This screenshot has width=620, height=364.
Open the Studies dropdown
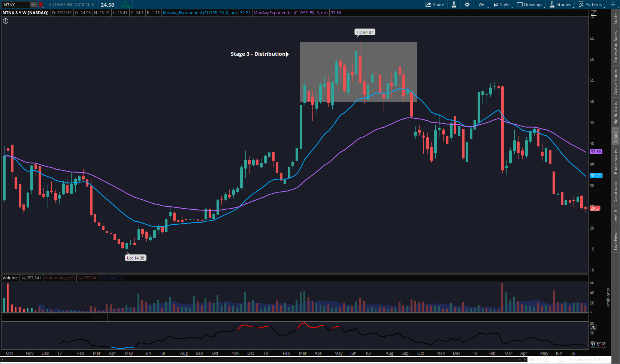click(x=561, y=4)
